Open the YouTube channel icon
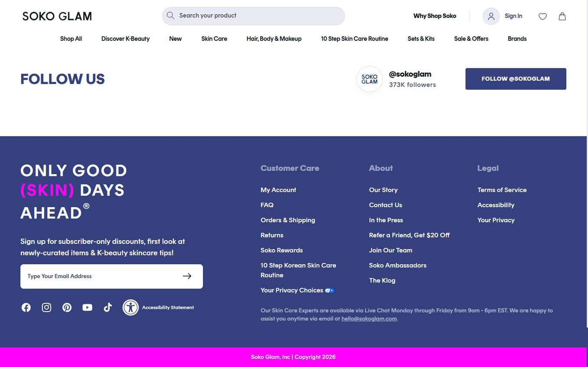 tap(87, 308)
